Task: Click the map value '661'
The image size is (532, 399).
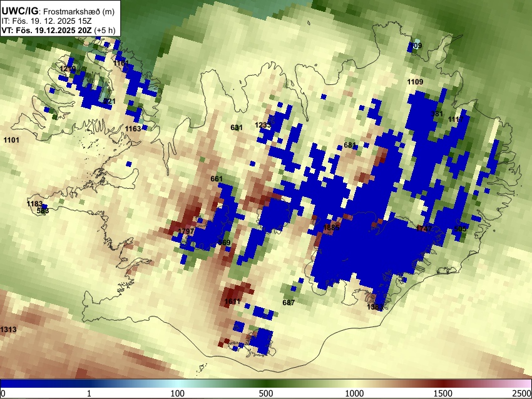Action: tap(217, 179)
